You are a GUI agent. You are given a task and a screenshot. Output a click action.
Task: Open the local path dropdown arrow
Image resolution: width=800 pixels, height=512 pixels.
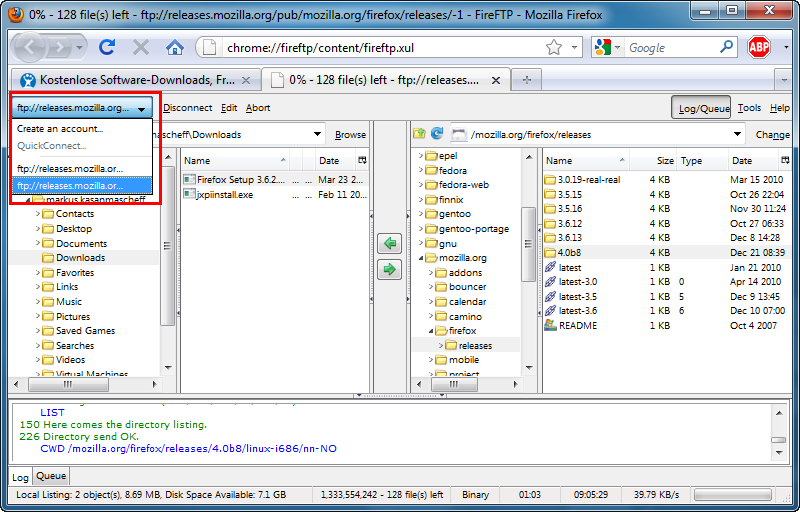pos(317,134)
